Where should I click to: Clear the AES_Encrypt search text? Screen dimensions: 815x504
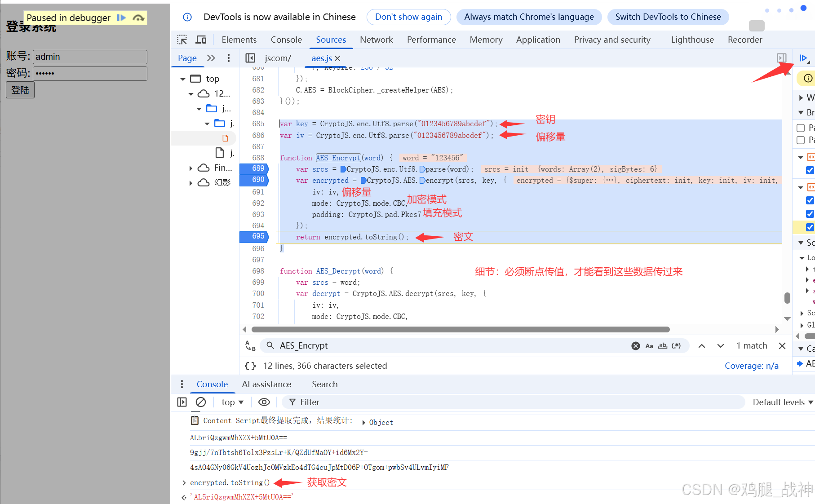coord(636,345)
